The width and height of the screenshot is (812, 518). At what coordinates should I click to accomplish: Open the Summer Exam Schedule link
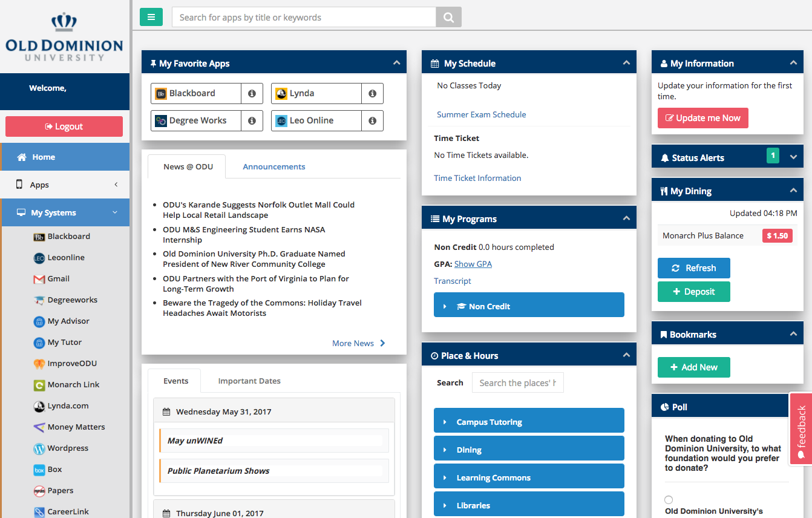tap(481, 115)
